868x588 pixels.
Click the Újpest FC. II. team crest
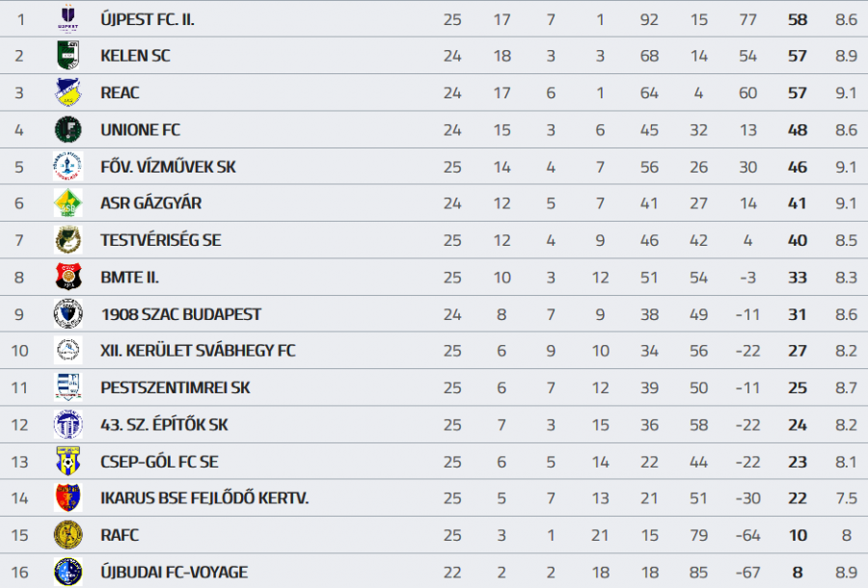[x=68, y=18]
